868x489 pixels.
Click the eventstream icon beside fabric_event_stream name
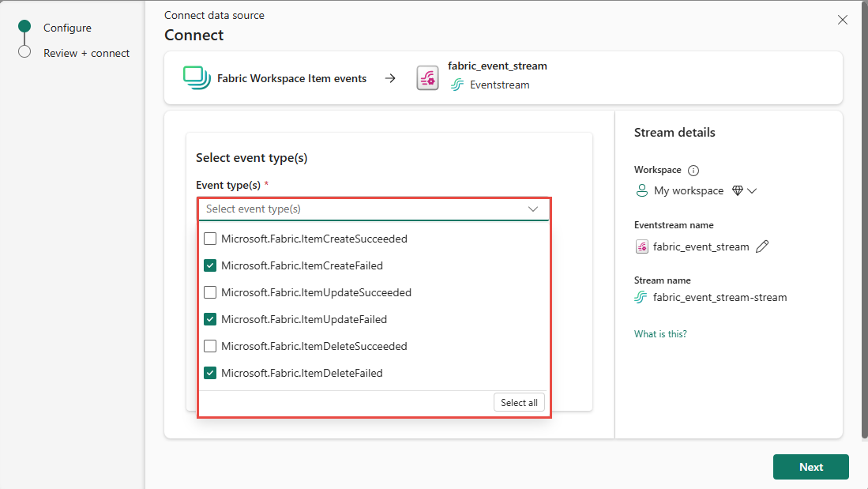[x=641, y=246]
